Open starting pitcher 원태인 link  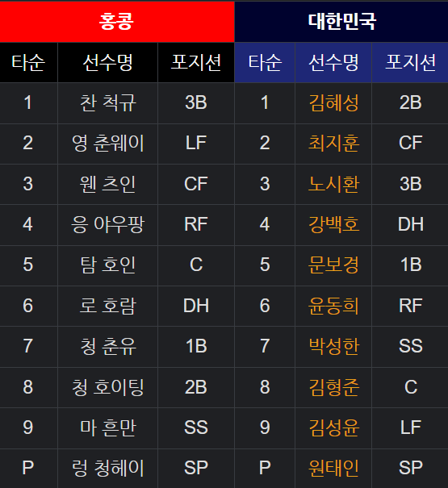(333, 468)
